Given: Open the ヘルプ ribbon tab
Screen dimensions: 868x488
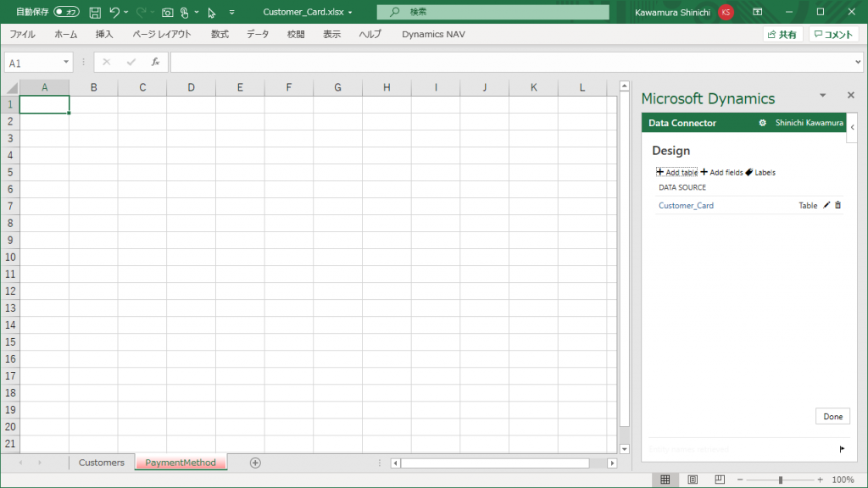Looking at the screenshot, I should [x=370, y=34].
